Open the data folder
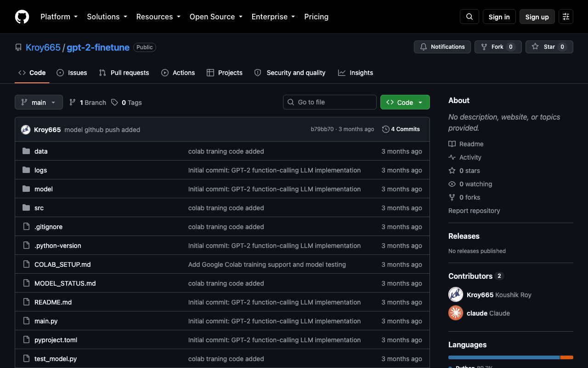 (x=41, y=151)
